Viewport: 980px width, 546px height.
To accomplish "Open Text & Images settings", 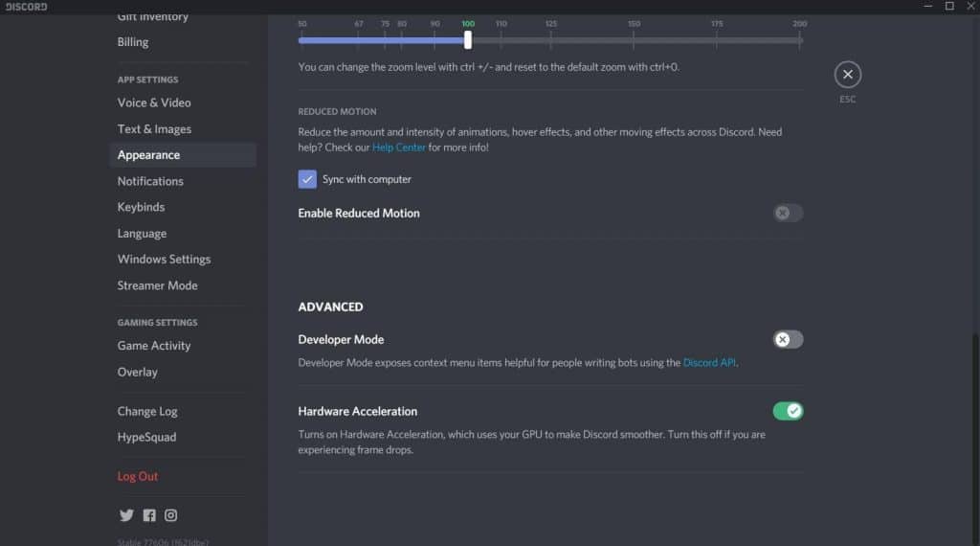I will click(x=154, y=129).
